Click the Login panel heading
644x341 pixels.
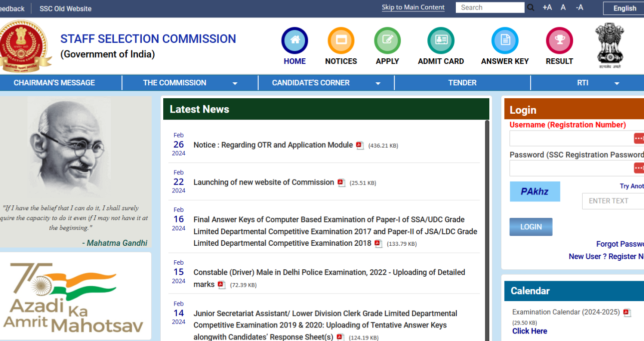click(x=523, y=110)
